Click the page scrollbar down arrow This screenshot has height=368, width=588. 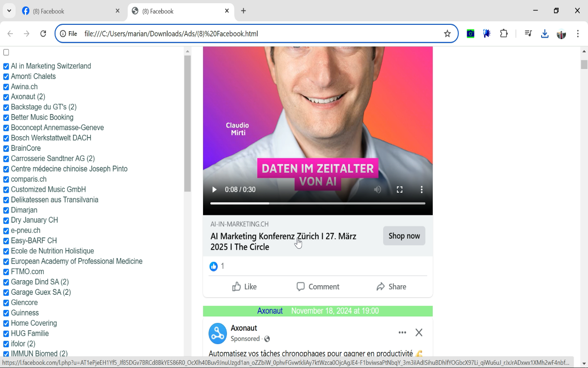click(x=584, y=363)
